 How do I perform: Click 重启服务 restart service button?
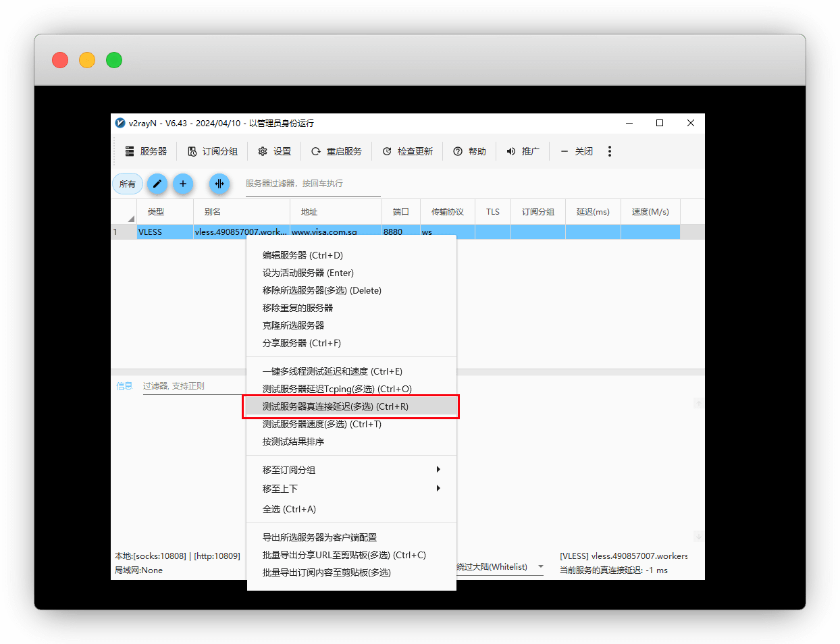[x=336, y=151]
